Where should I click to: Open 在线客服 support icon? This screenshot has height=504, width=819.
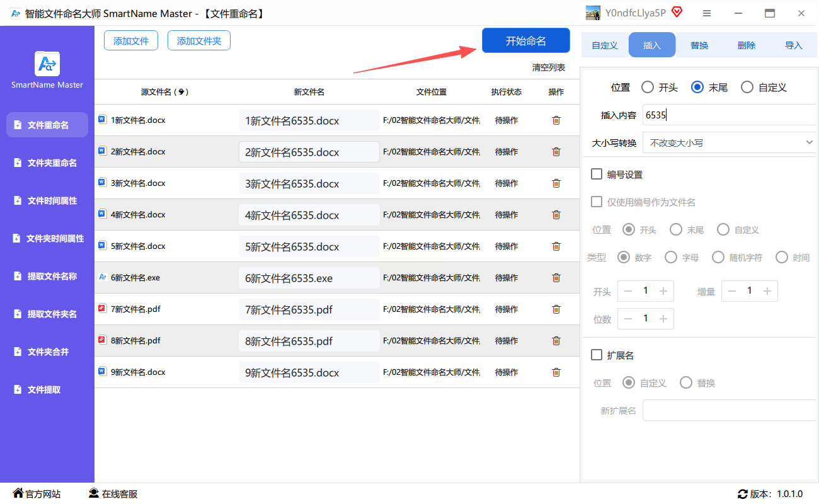(x=94, y=493)
